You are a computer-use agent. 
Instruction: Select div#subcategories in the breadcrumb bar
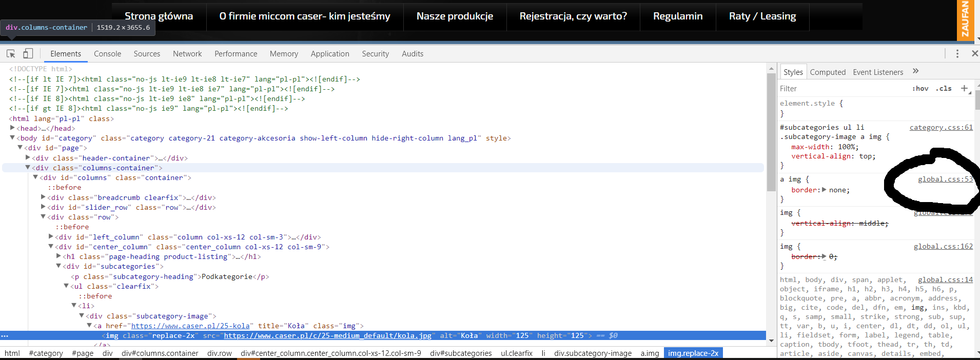point(461,353)
